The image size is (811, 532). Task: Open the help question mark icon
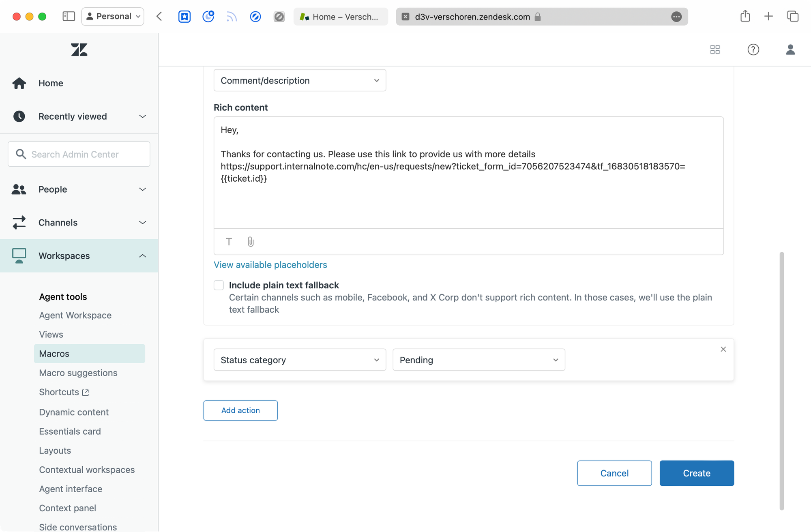tap(753, 49)
